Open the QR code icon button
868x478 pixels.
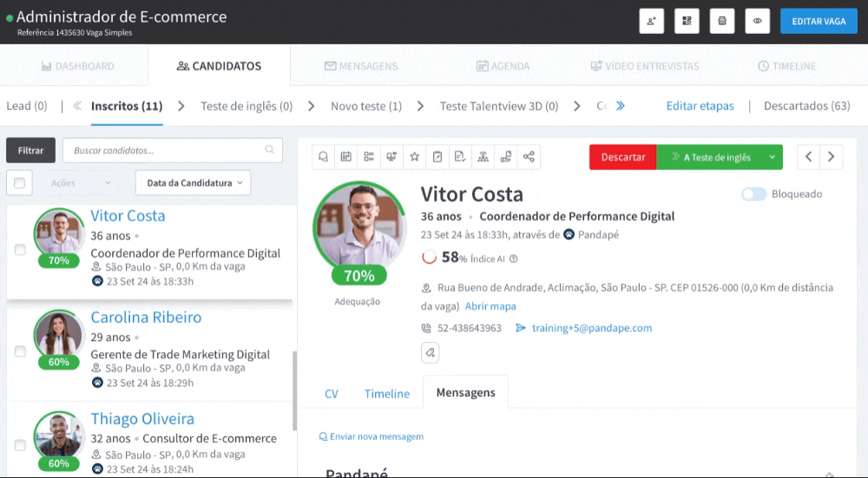[687, 21]
